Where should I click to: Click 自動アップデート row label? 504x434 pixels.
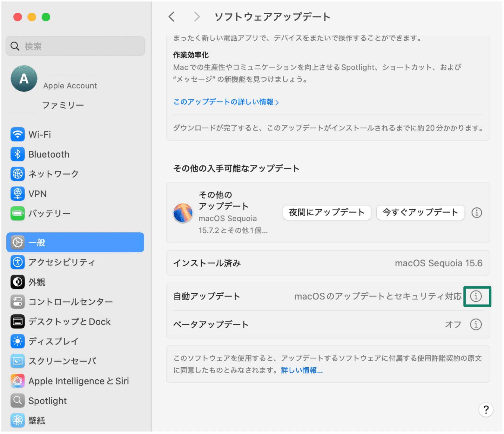[x=207, y=296]
